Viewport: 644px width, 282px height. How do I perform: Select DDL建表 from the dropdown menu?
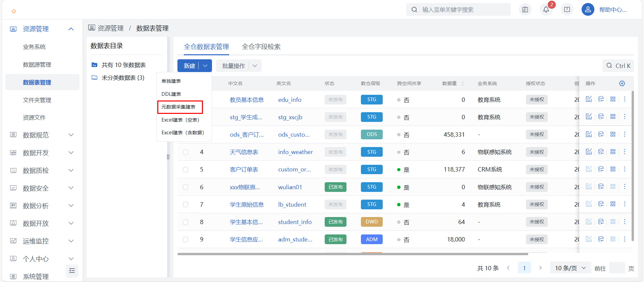[x=171, y=94]
